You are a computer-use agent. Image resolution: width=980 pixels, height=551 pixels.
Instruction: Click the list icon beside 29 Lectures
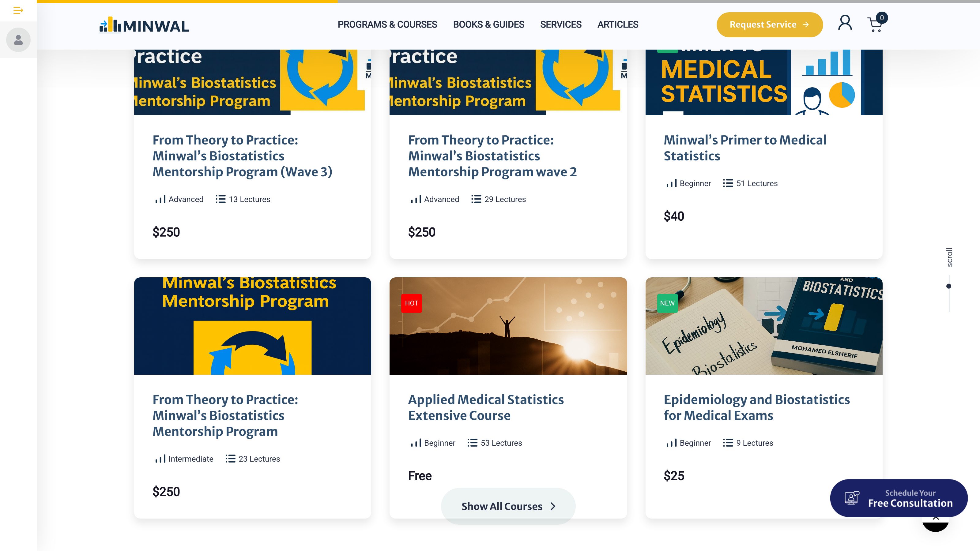[x=476, y=199]
